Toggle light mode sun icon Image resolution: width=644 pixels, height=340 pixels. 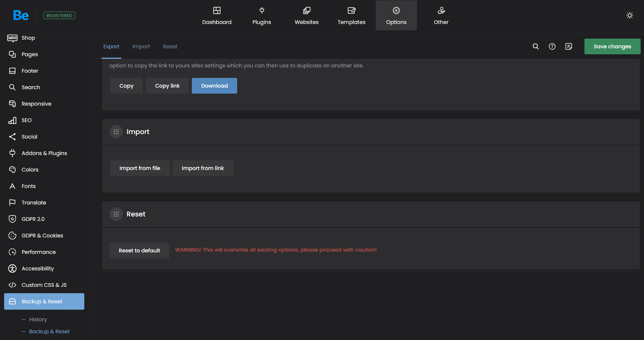point(630,15)
